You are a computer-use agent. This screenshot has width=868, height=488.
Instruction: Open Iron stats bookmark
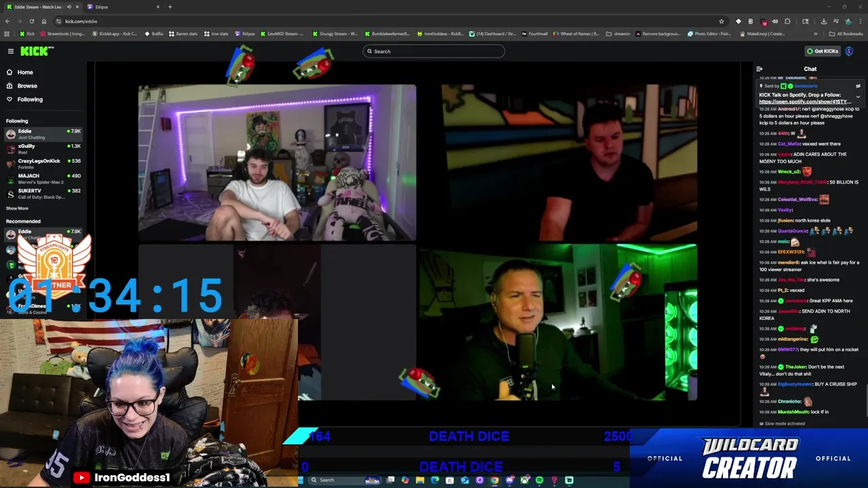click(x=216, y=34)
